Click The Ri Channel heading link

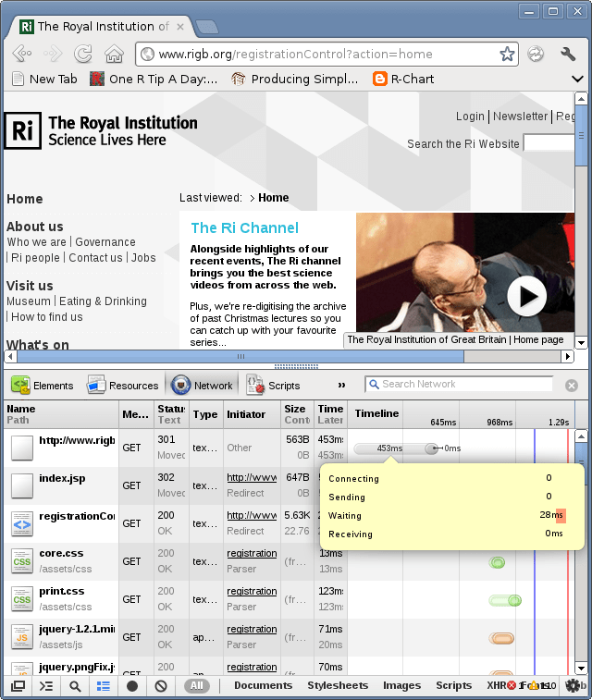click(x=244, y=227)
